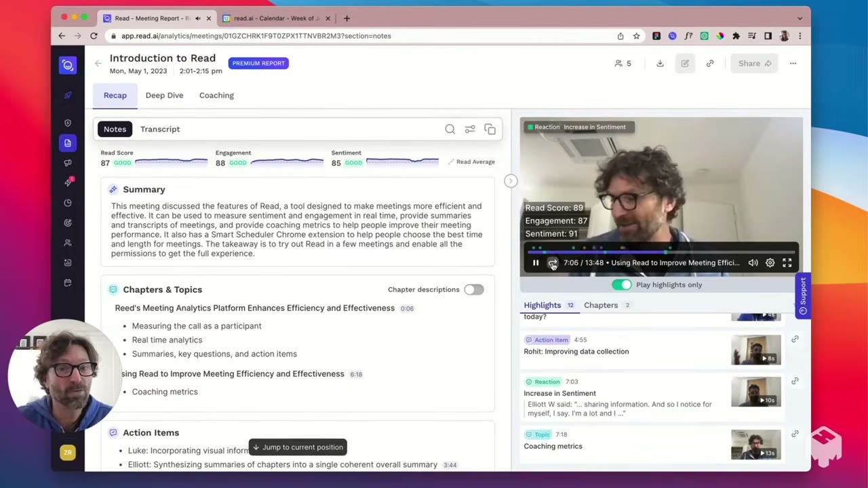
Task: Click the replay button beside pause
Action: 552,263
